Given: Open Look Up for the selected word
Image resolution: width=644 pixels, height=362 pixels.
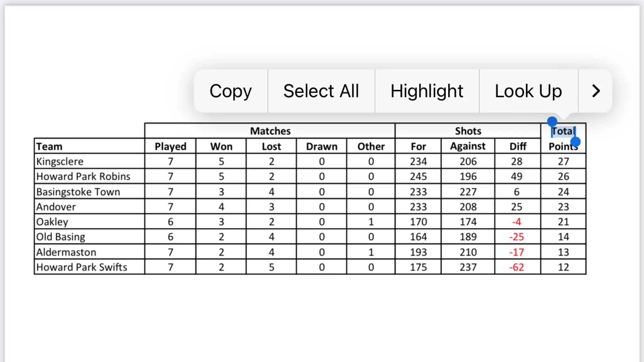Looking at the screenshot, I should click(x=528, y=91).
